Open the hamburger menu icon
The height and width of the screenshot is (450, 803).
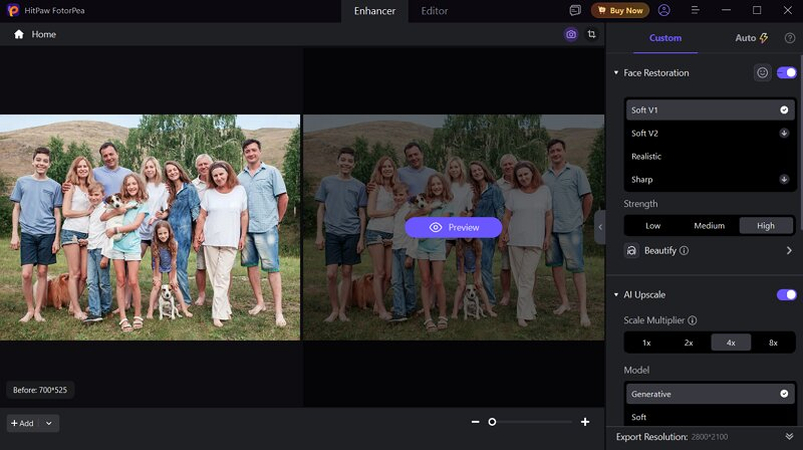pyautogui.click(x=695, y=10)
